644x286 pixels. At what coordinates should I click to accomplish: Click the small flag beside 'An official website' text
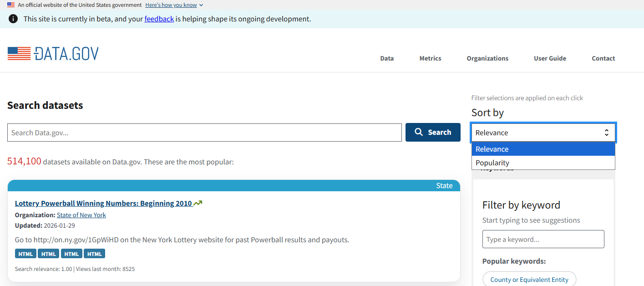tap(10, 5)
